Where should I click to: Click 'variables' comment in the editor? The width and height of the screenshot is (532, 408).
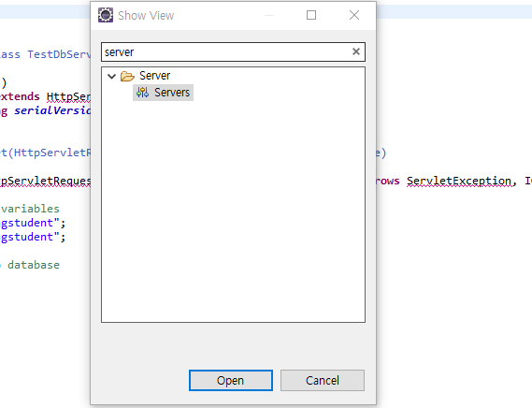tap(30, 209)
